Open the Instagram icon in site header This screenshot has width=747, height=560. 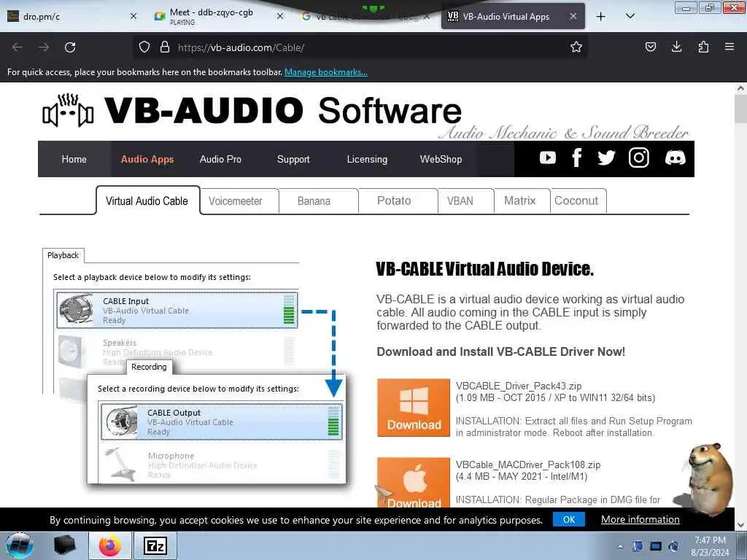[638, 158]
